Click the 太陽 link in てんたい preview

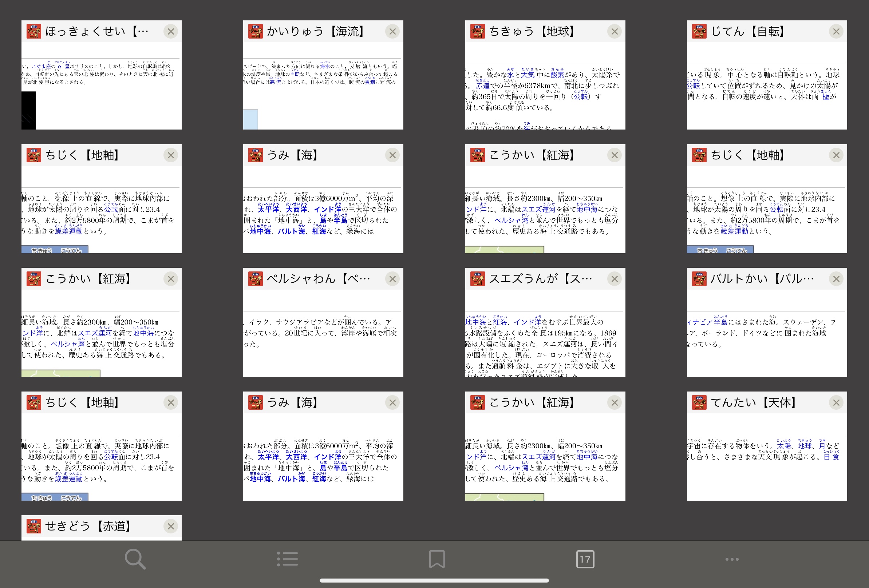pyautogui.click(x=784, y=446)
